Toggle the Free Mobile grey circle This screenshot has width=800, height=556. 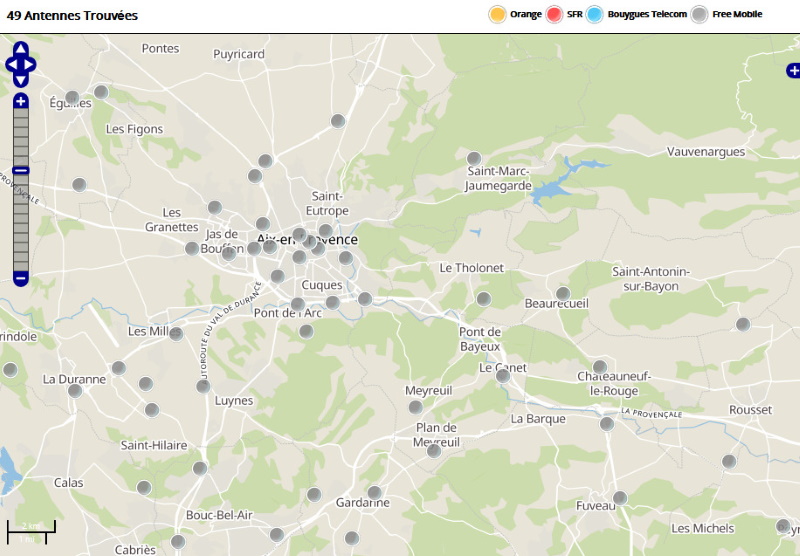(x=700, y=14)
